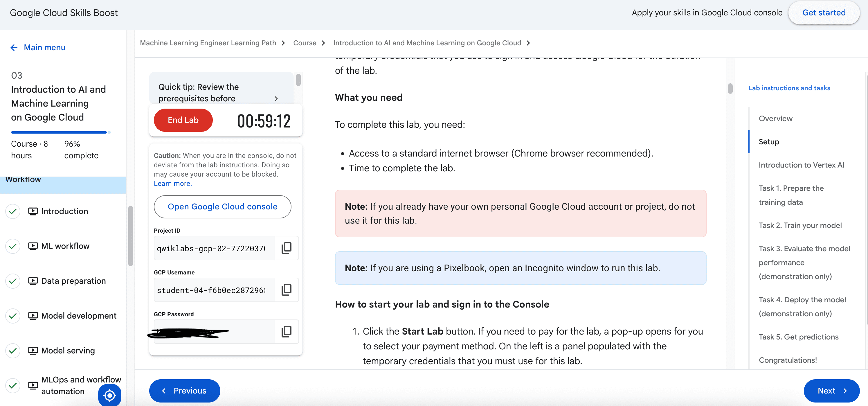Expand the Quick tip prerequisites chevron
868x406 pixels.
tap(276, 98)
